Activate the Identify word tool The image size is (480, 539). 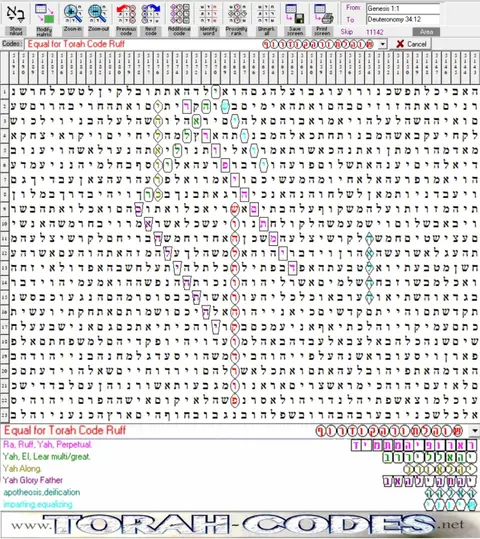209,19
